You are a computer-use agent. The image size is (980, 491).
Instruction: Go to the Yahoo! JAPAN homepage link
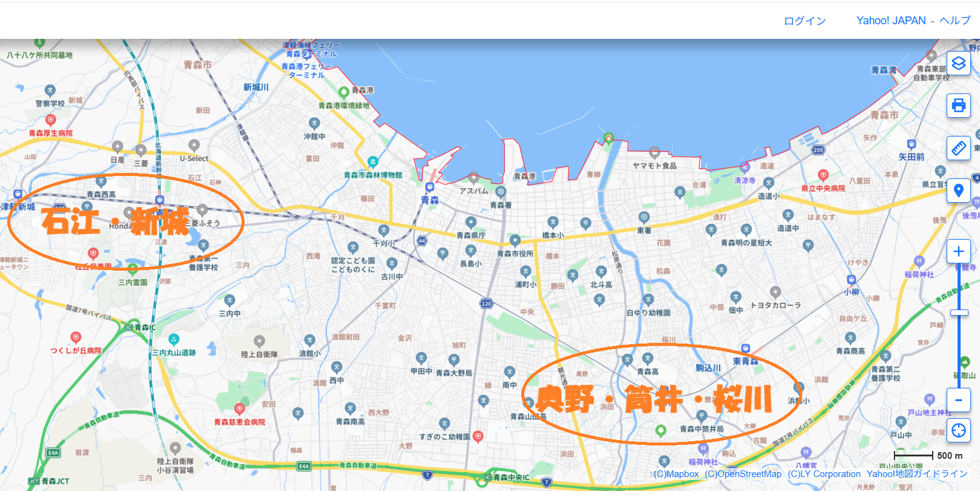(891, 21)
